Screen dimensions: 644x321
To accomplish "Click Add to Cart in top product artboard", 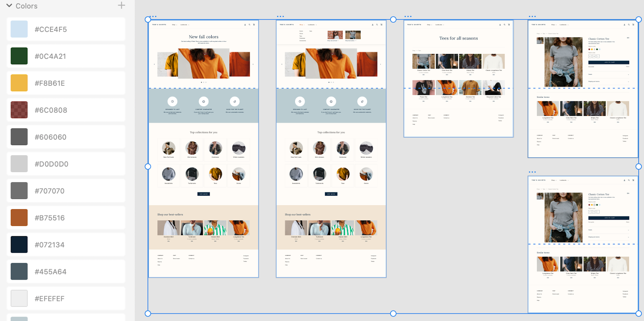I will [x=609, y=62].
